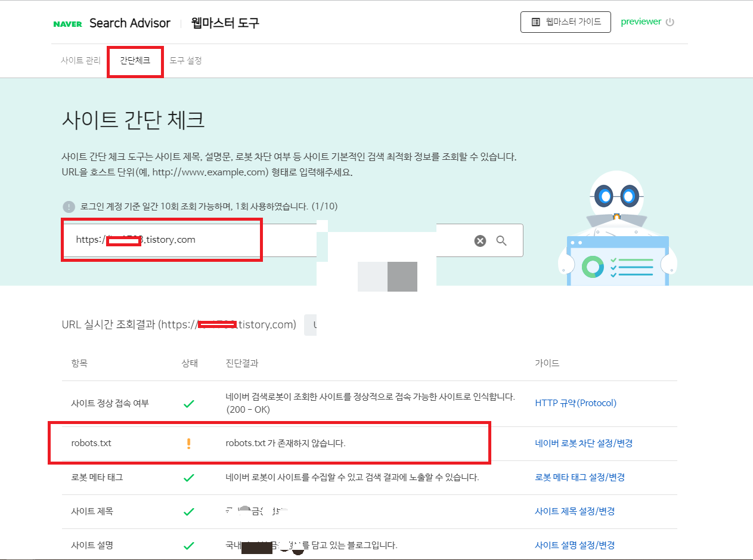The height and width of the screenshot is (560, 753).
Task: Click check mark for 사이트 설명 row
Action: [x=189, y=546]
